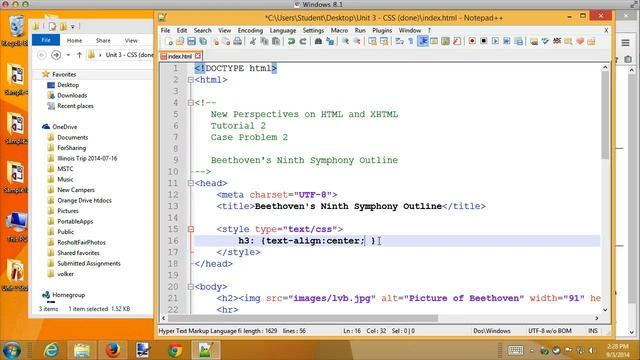Open the Document Map icon
The height and width of the screenshot is (360, 640).
(x=445, y=41)
